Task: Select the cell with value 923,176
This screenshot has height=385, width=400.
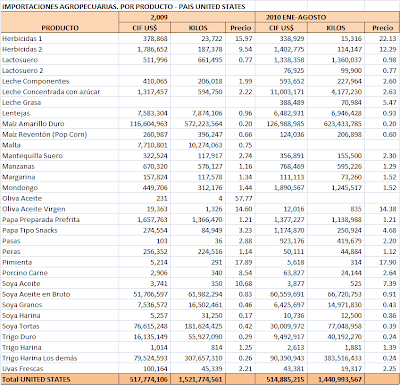Action: 281,241
